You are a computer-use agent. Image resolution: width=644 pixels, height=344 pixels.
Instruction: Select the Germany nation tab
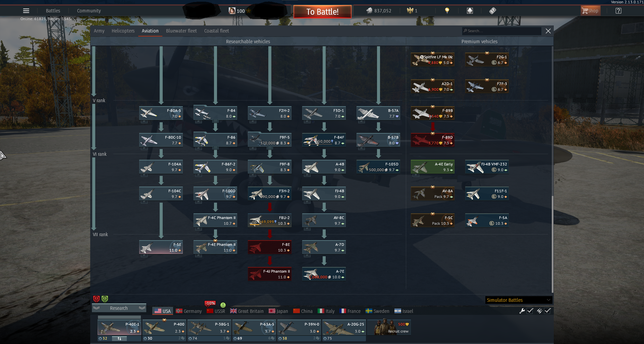tap(189, 311)
